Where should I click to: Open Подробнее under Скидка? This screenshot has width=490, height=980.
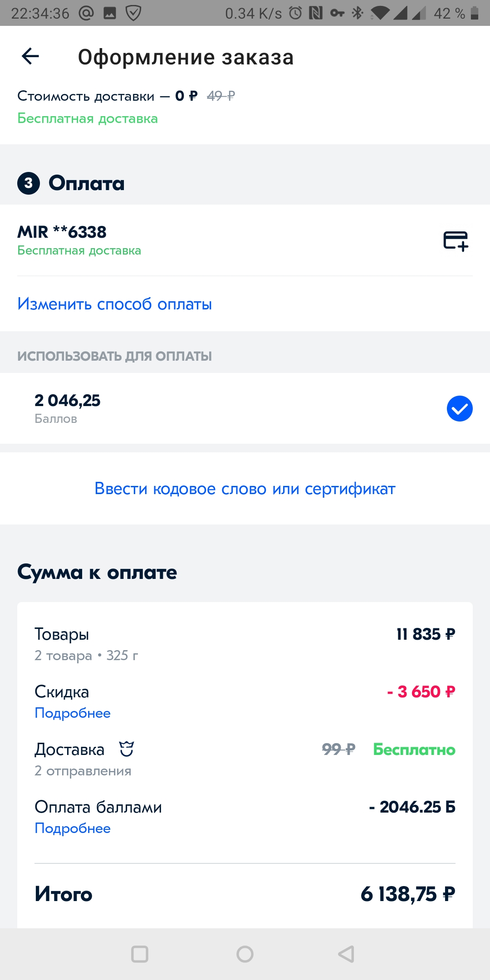73,713
